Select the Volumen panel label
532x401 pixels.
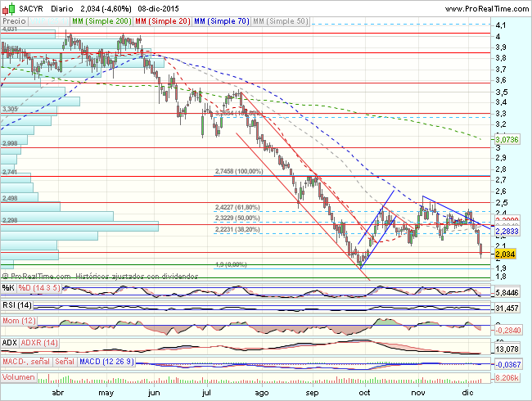click(x=19, y=378)
